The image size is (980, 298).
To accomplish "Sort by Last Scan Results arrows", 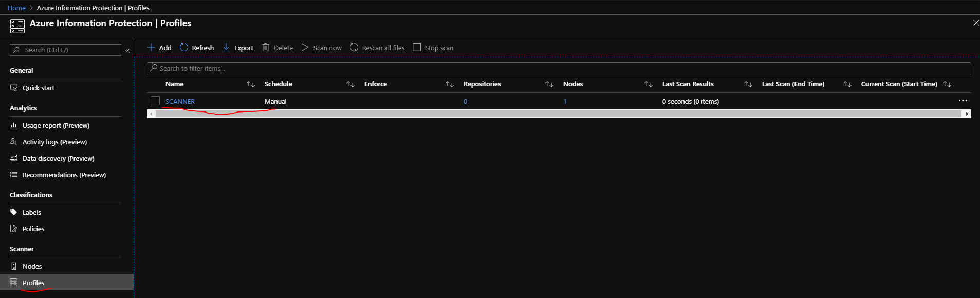I will (748, 84).
